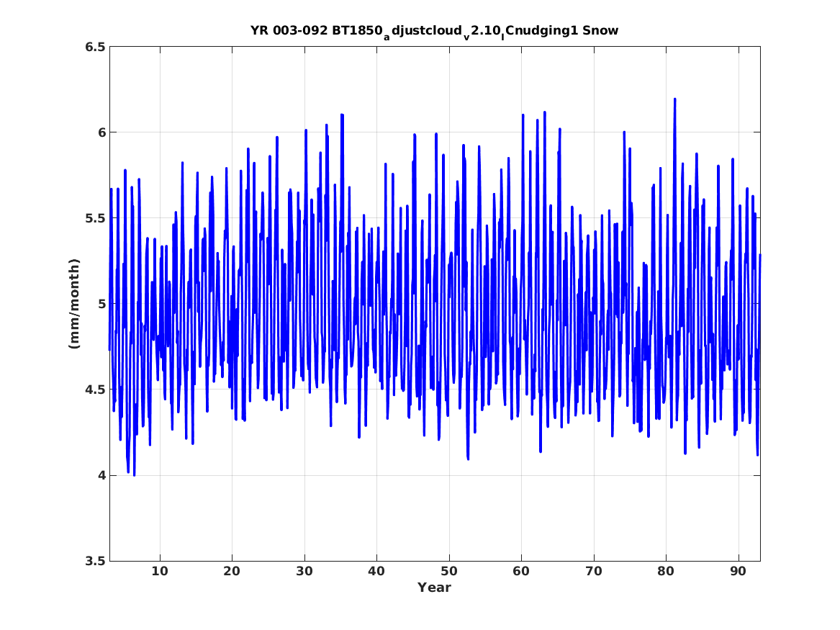Select the x-axis tick label 90

point(739,572)
